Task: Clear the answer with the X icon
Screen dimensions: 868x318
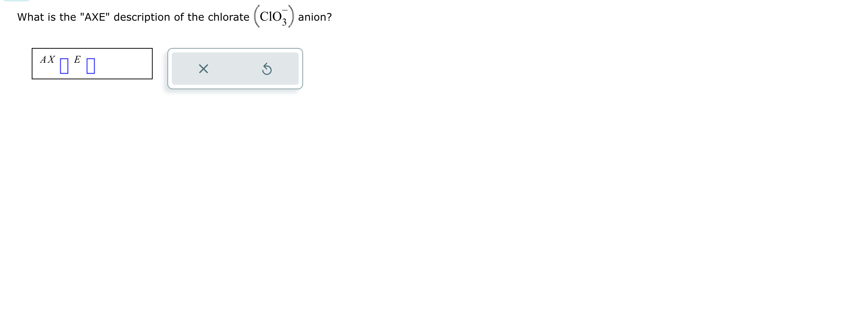Action: (203, 69)
